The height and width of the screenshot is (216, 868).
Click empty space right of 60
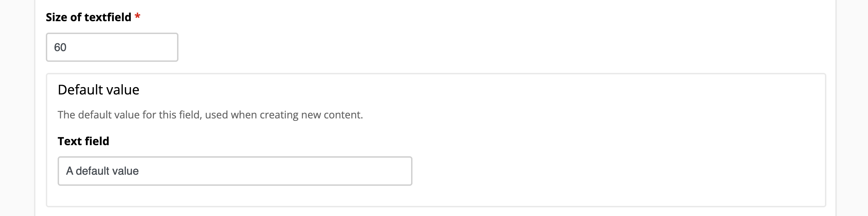click(132, 47)
